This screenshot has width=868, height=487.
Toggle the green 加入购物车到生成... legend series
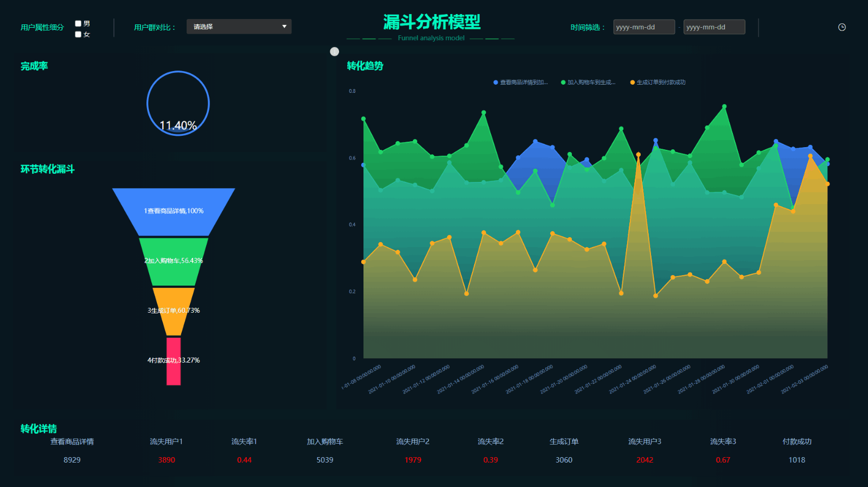588,83
